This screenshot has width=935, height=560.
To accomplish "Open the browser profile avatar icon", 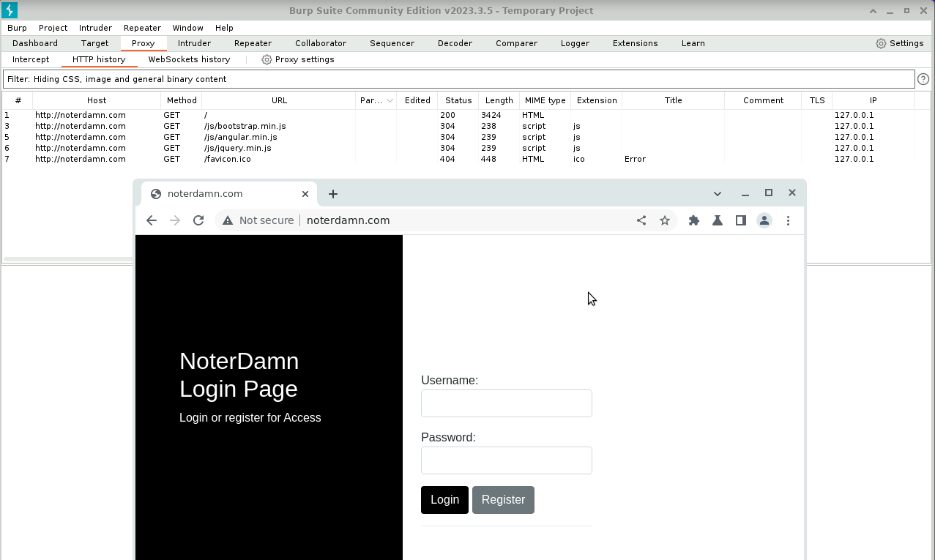I will [764, 220].
